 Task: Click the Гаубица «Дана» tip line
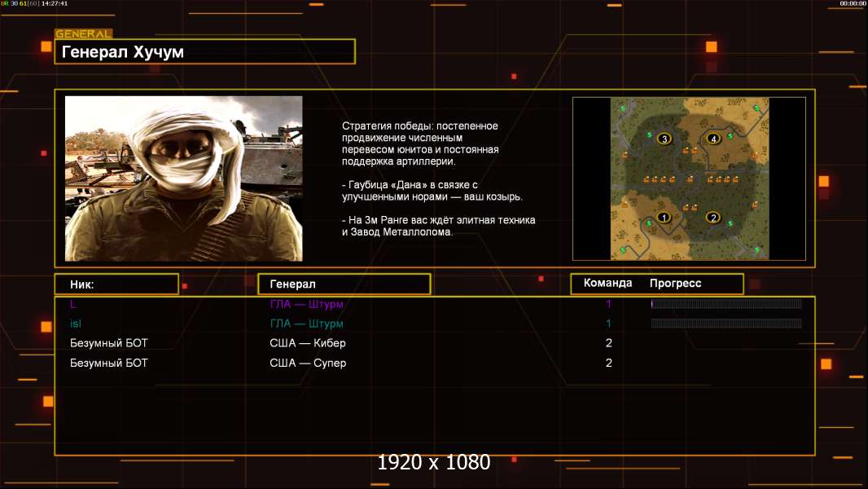432,191
